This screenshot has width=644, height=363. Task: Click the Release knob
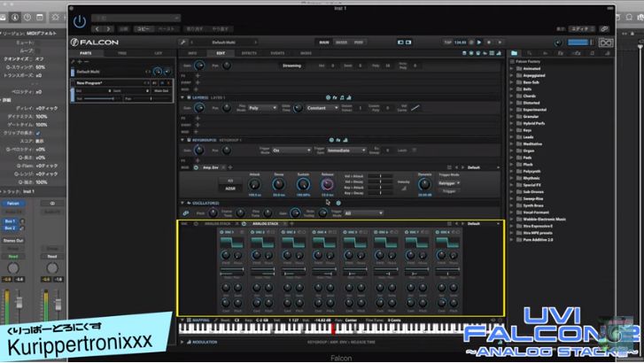coord(328,184)
